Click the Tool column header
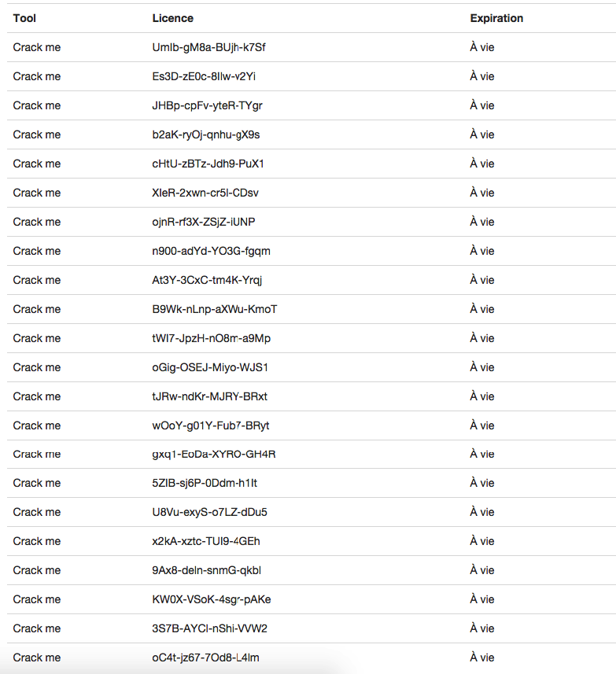Image resolution: width=616 pixels, height=674 pixels. pos(24,18)
